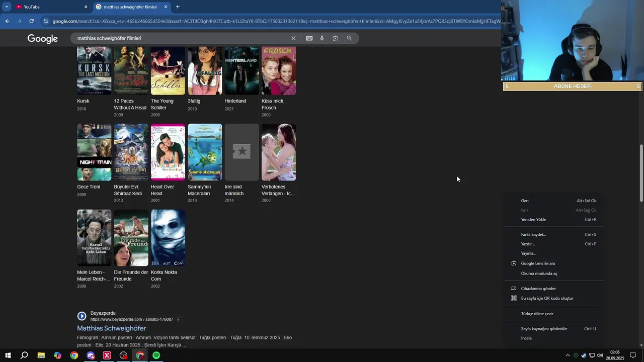Open a new browser tab
Viewport: 644px width, 362px height.
[x=178, y=7]
